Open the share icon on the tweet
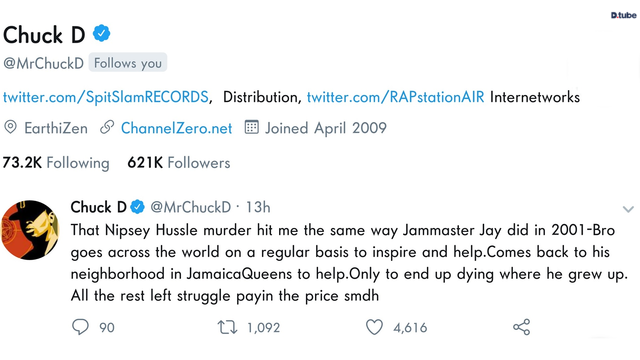The width and height of the screenshot is (640, 360). pos(521,327)
